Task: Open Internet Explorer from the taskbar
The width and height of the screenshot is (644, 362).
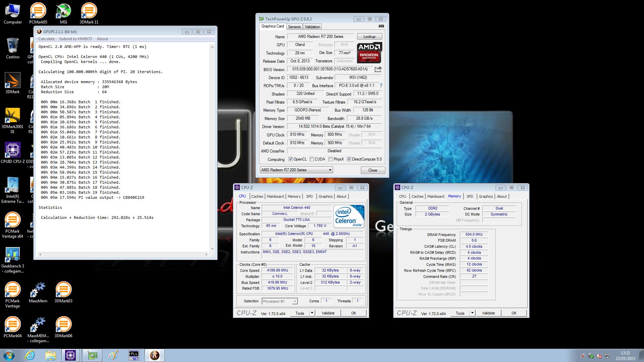Action: (x=30, y=355)
